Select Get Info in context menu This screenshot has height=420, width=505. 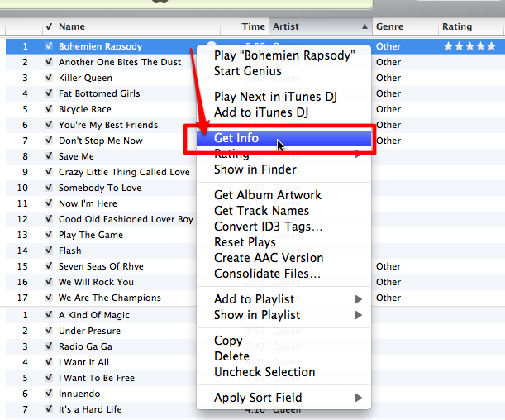(x=236, y=139)
